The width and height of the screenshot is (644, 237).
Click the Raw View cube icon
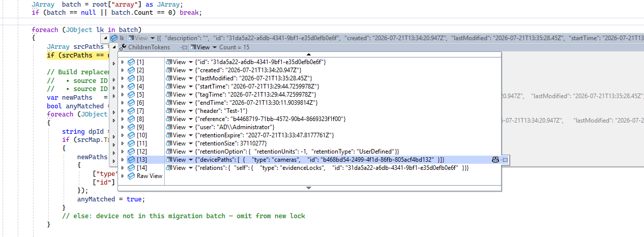(131, 176)
